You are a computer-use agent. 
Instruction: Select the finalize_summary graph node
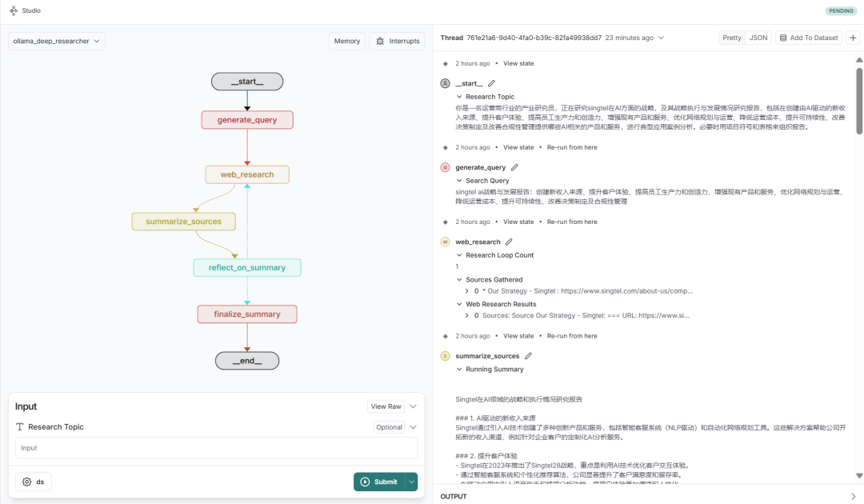point(247,314)
